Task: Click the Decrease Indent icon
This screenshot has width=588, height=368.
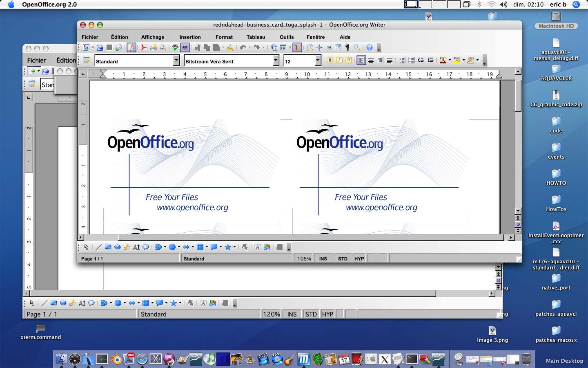Action: (x=421, y=60)
